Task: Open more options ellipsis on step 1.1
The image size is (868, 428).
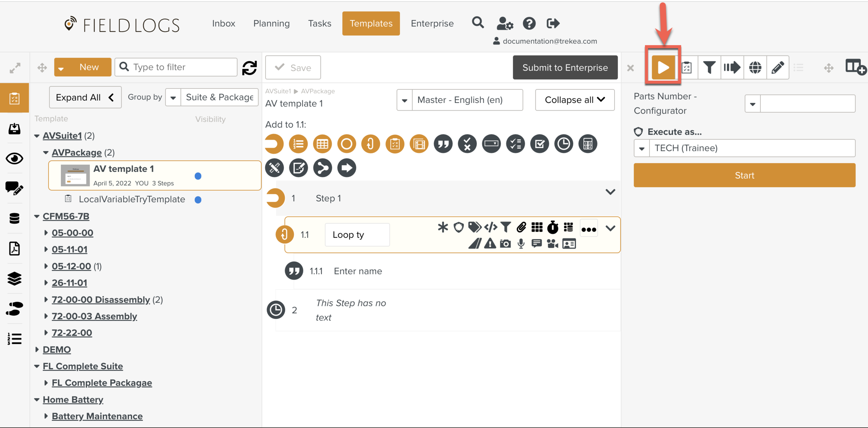Action: 589,229
